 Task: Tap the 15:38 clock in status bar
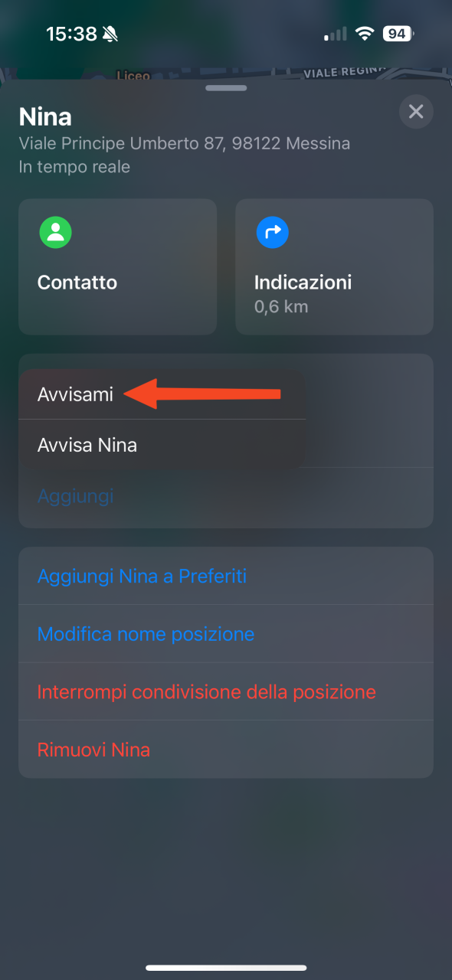pyautogui.click(x=71, y=34)
